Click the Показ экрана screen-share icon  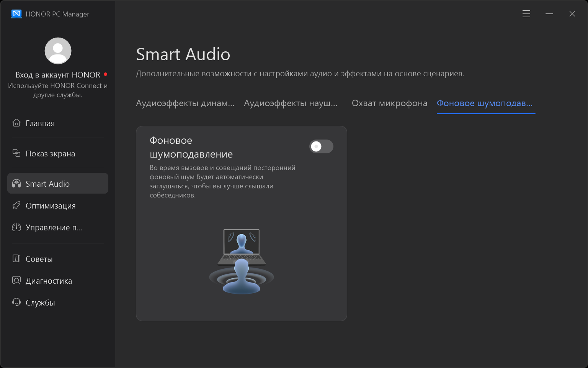coord(16,153)
